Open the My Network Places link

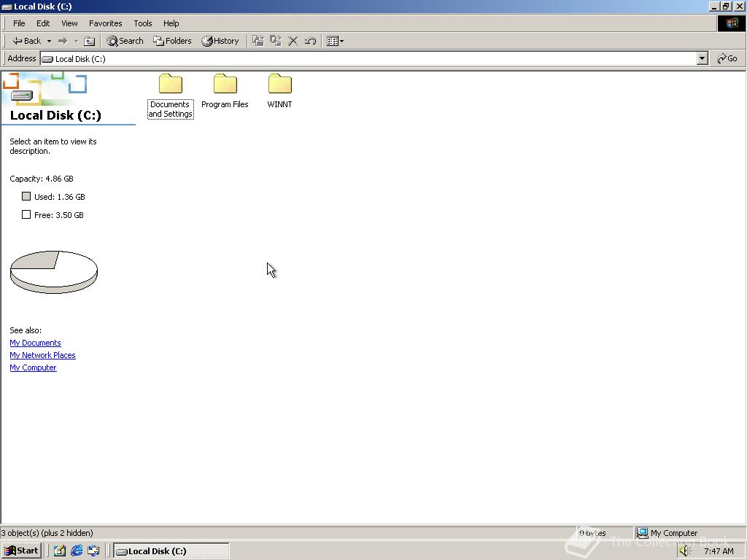click(x=42, y=355)
